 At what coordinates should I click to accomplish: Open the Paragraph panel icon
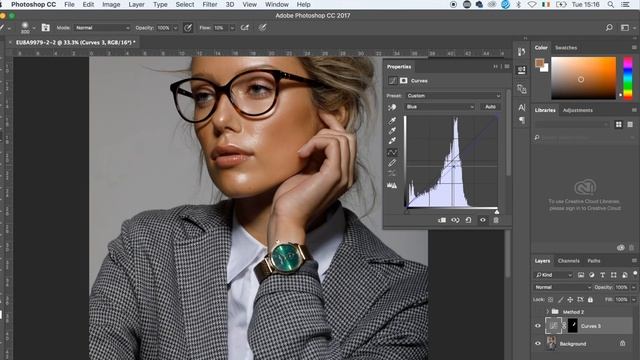[522, 120]
